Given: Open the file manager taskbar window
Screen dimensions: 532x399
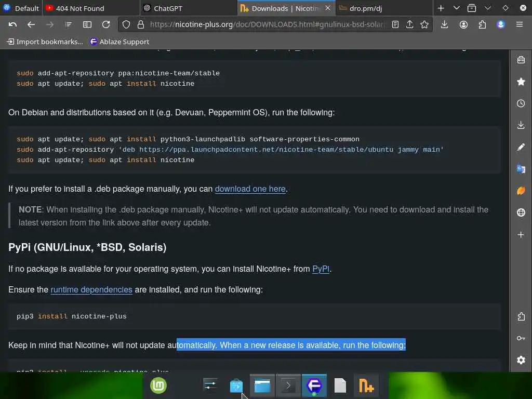Looking at the screenshot, I should tap(262, 386).
